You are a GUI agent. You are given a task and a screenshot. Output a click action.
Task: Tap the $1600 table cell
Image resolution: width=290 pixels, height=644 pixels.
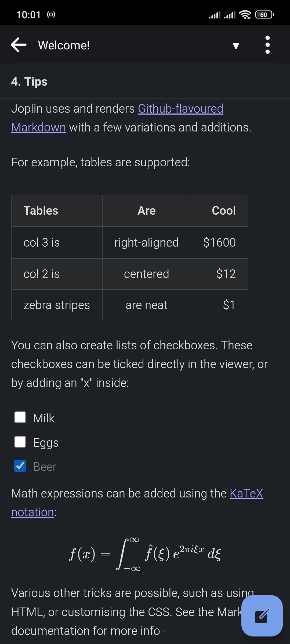pos(219,243)
